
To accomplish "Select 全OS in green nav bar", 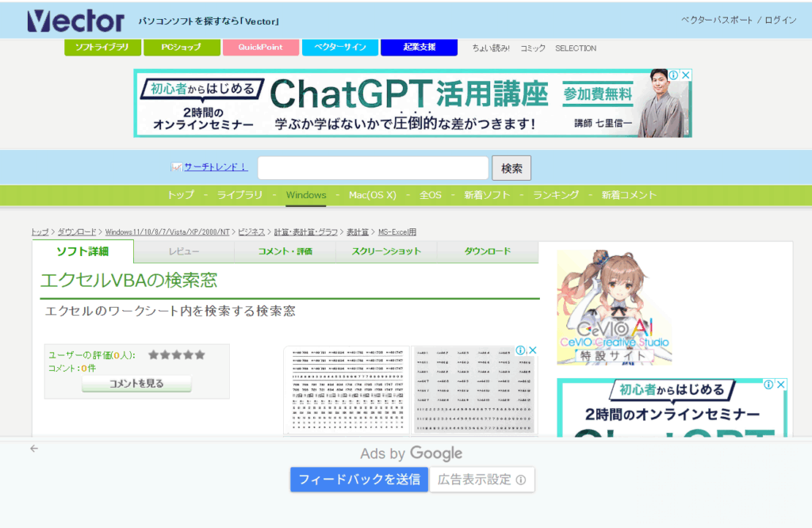I will click(431, 195).
